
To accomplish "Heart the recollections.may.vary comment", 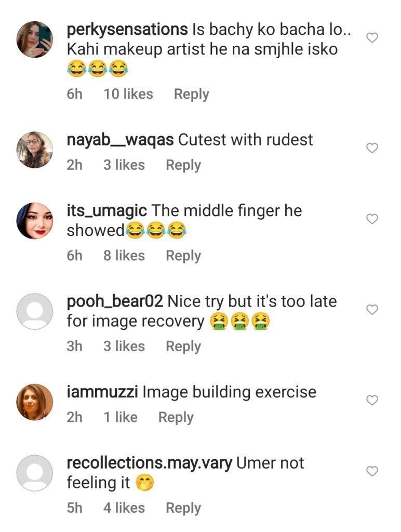I will point(372,471).
